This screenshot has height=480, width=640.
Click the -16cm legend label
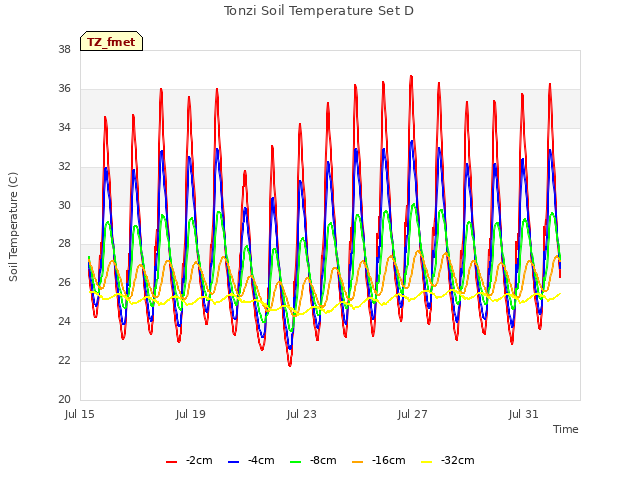(x=389, y=460)
